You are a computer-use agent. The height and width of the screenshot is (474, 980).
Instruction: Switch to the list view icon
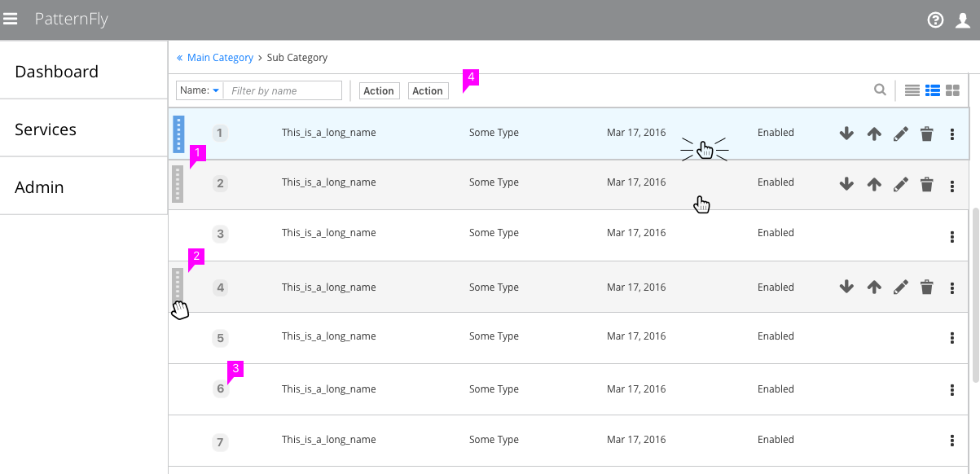[x=933, y=90]
